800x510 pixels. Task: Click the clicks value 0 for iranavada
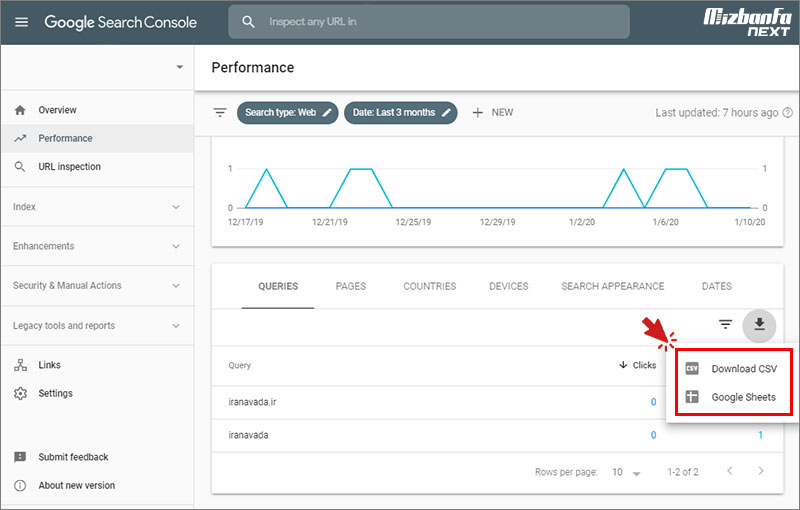pos(653,436)
